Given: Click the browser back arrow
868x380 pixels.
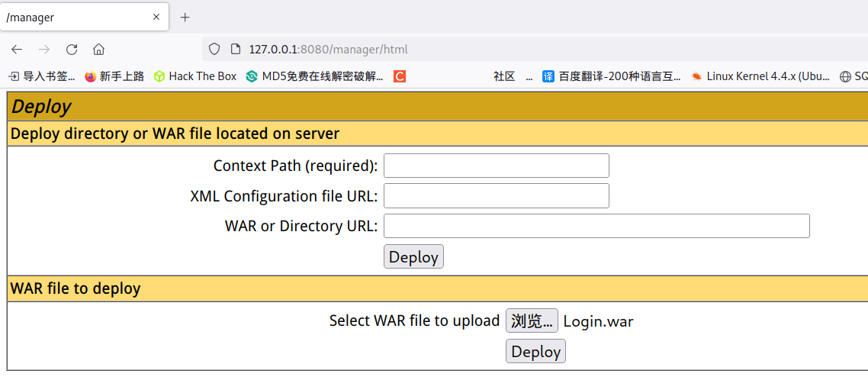Looking at the screenshot, I should tap(17, 50).
